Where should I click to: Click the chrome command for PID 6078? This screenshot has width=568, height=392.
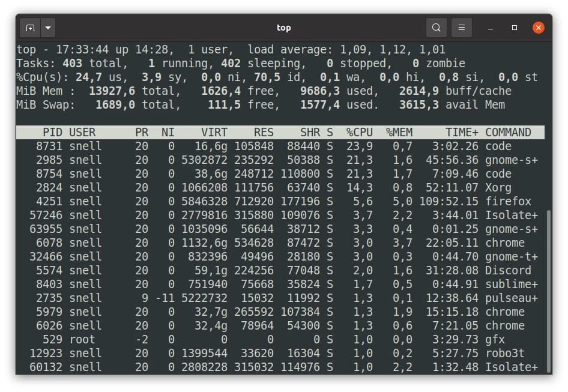coord(504,243)
